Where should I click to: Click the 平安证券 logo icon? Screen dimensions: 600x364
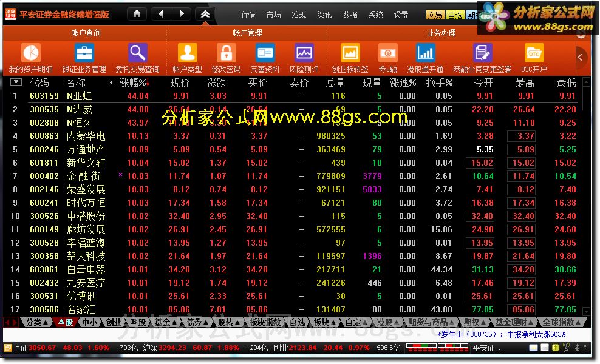[x=10, y=14]
